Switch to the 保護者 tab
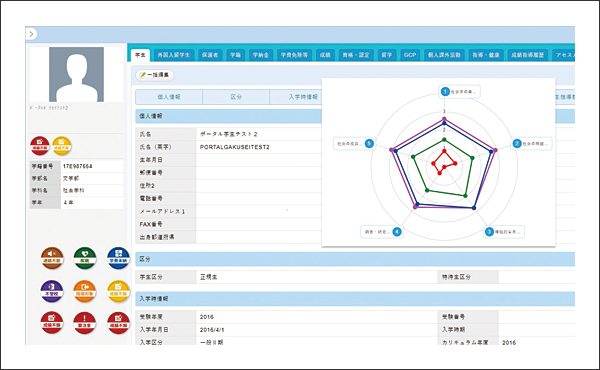600x370 pixels. pos(210,55)
